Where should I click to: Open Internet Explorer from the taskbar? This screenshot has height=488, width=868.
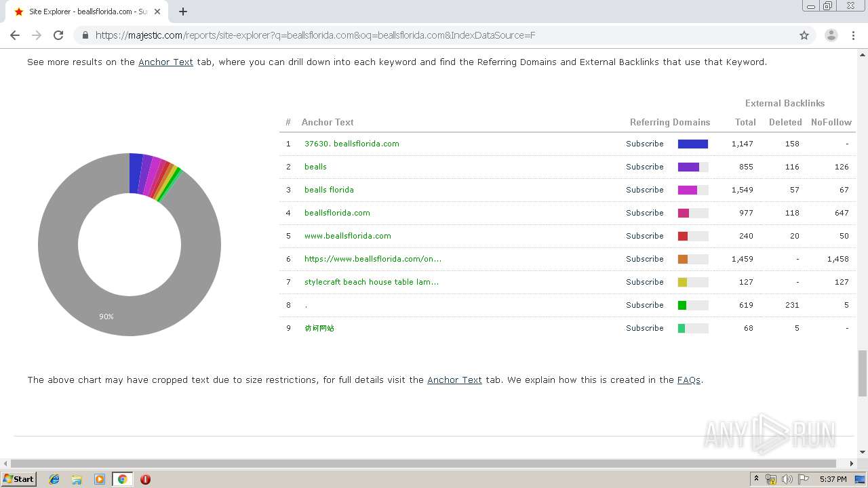pos(54,479)
